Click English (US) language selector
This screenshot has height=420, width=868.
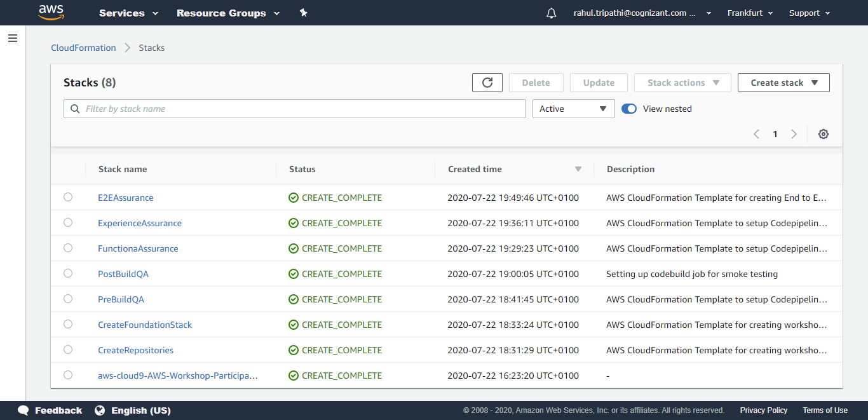tap(141, 410)
